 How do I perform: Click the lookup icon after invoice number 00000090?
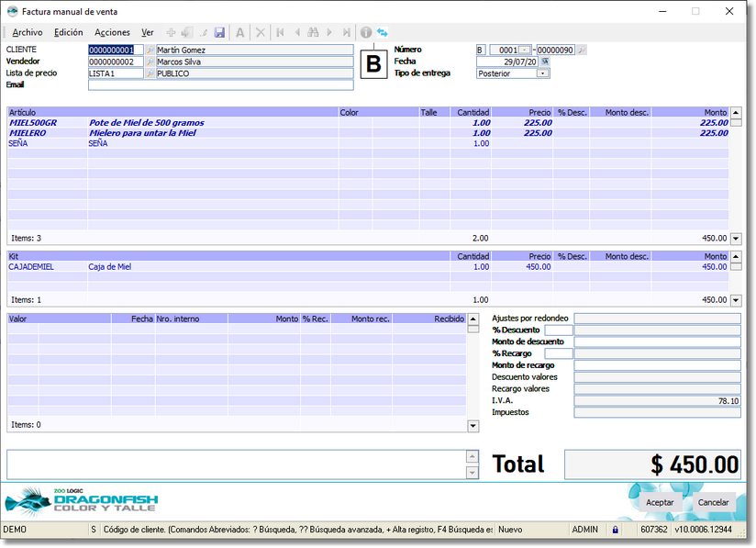tap(582, 50)
